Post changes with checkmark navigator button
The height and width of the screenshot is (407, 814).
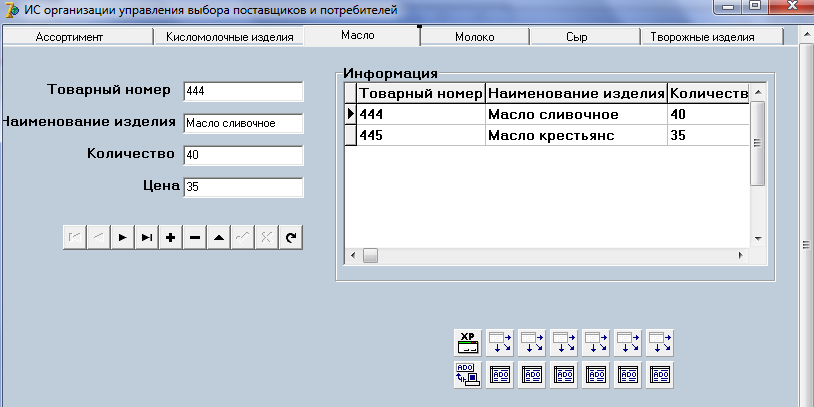point(242,237)
